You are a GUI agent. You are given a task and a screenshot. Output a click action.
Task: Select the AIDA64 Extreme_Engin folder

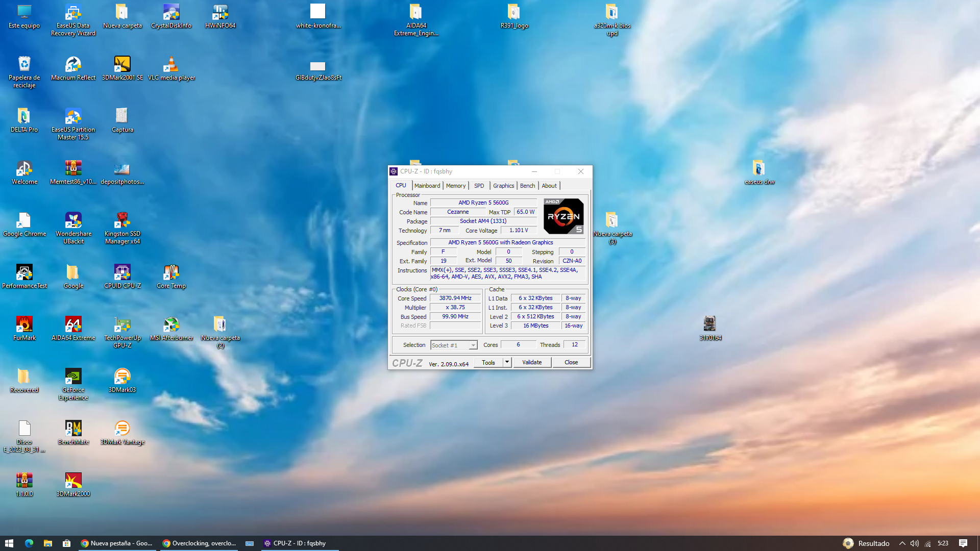pyautogui.click(x=416, y=20)
